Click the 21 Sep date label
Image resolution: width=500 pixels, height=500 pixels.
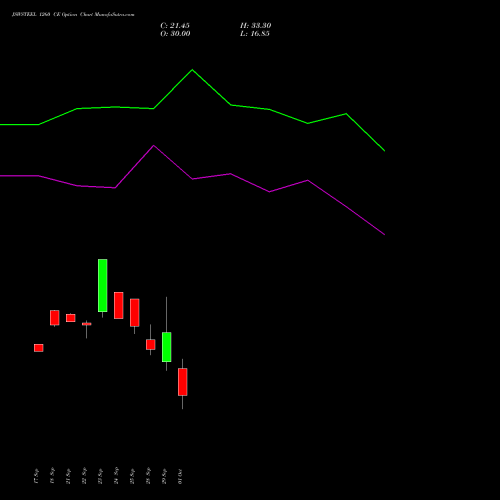(x=68, y=476)
